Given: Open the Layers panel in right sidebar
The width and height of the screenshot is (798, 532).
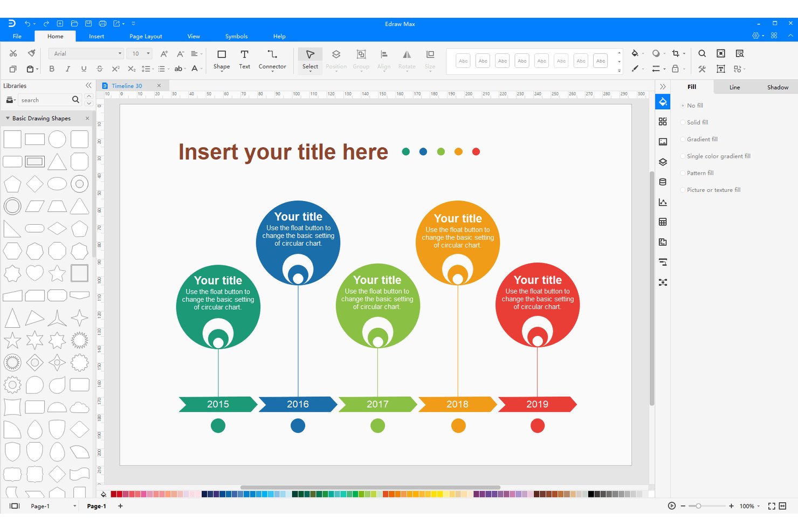Looking at the screenshot, I should (663, 162).
